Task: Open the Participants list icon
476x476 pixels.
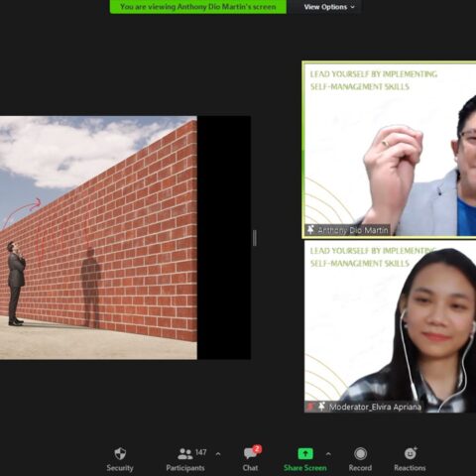Action: (184, 454)
